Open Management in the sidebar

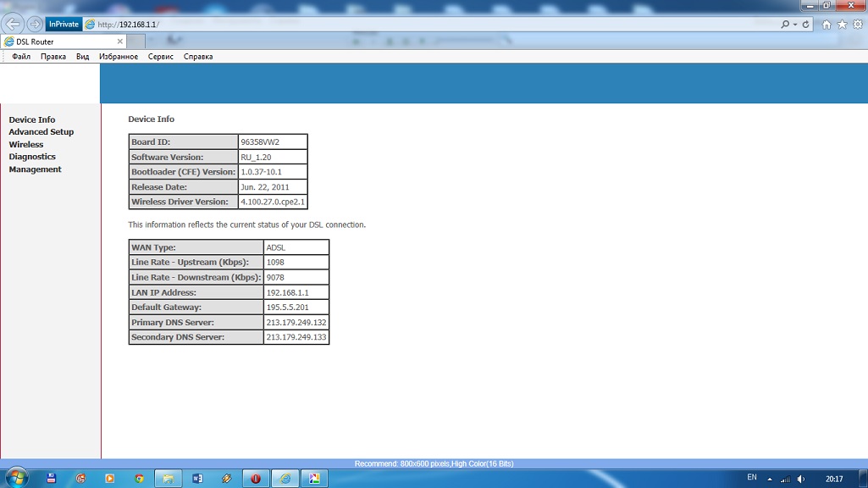coord(35,169)
